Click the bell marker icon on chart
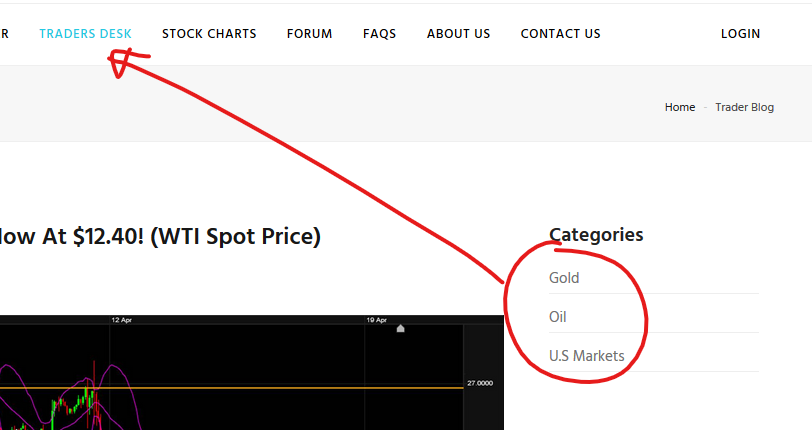Image resolution: width=812 pixels, height=430 pixels. point(401,328)
